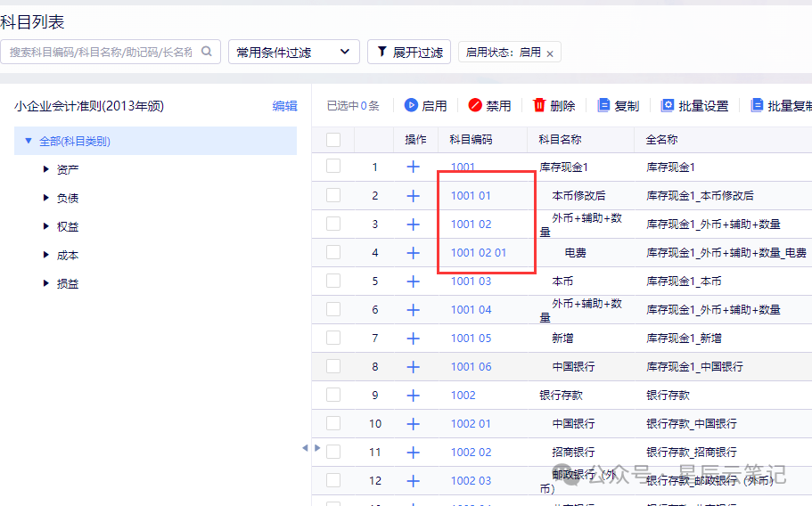Expand the 负债 tree node

pos(45,198)
